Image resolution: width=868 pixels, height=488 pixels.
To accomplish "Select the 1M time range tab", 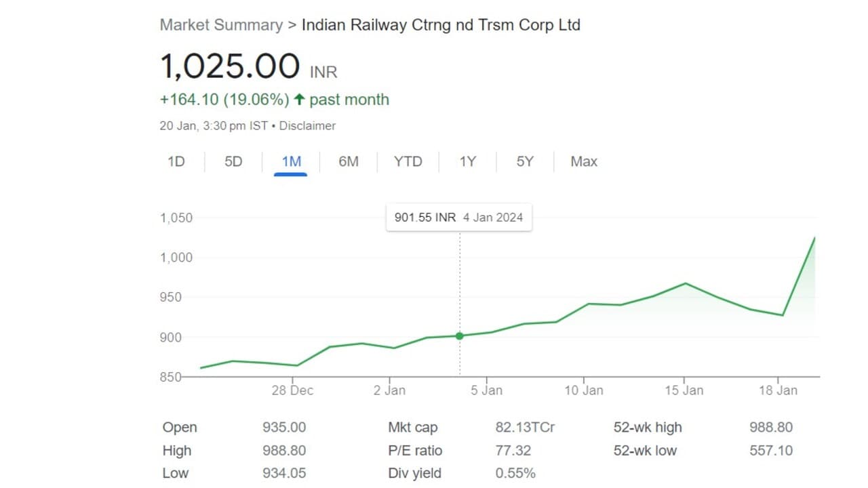I will (291, 161).
